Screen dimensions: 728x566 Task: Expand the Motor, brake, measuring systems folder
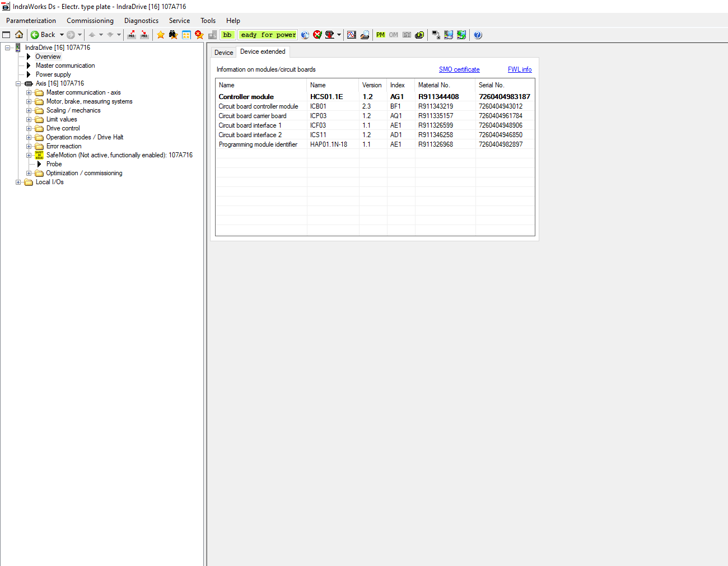coord(29,102)
